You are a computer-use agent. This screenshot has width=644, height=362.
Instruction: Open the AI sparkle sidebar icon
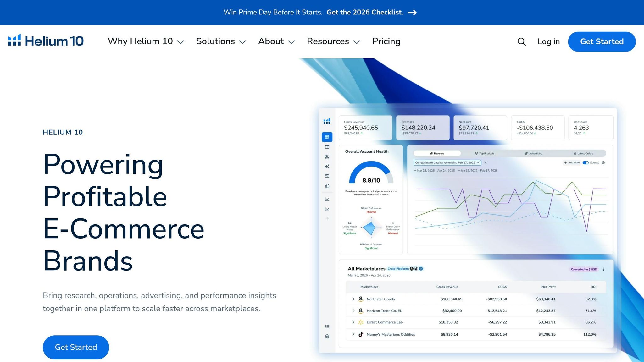pos(327,167)
